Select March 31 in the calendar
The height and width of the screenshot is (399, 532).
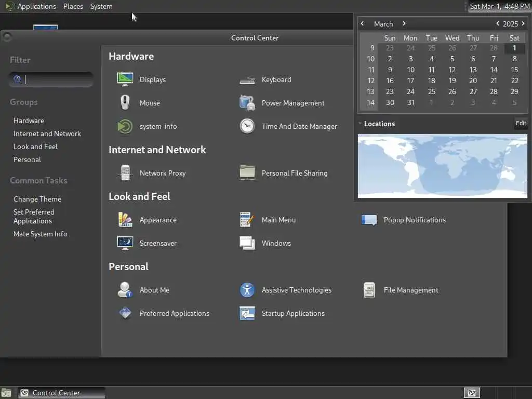(410, 102)
